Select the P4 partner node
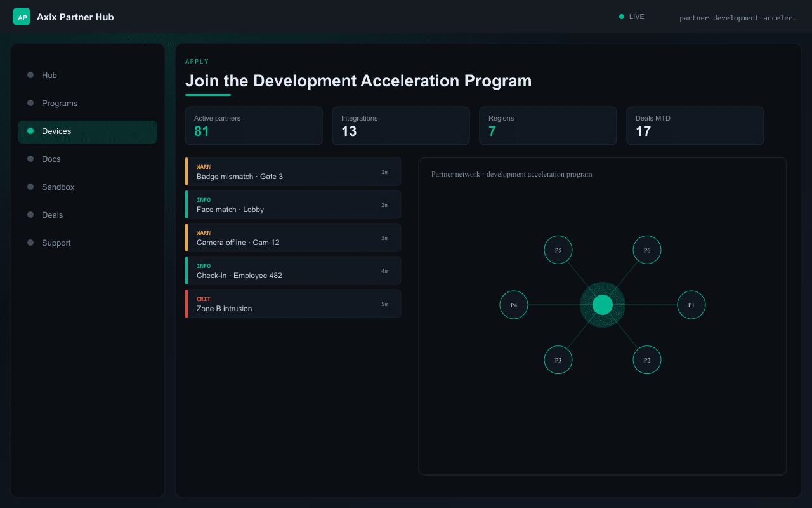Viewport: 812px width, 508px height. (x=514, y=305)
